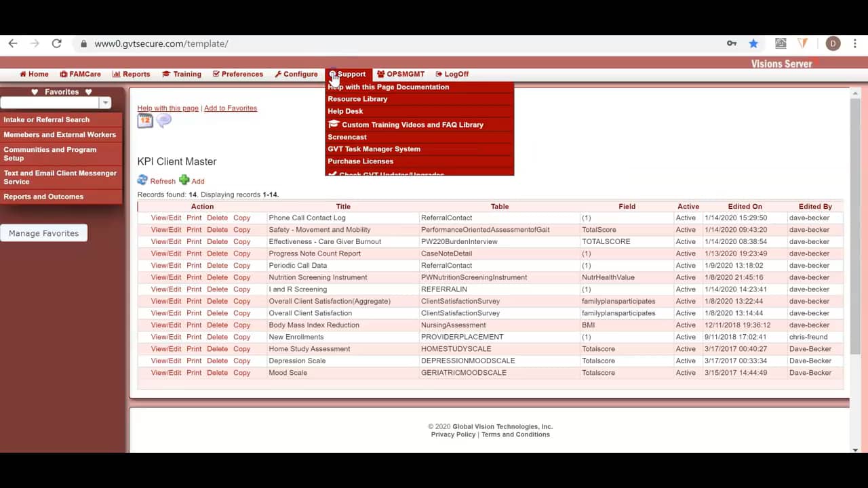Screen dimensions: 868x488
Task: Open Text and Email Client Messenger Service
Action: pyautogui.click(x=61, y=178)
